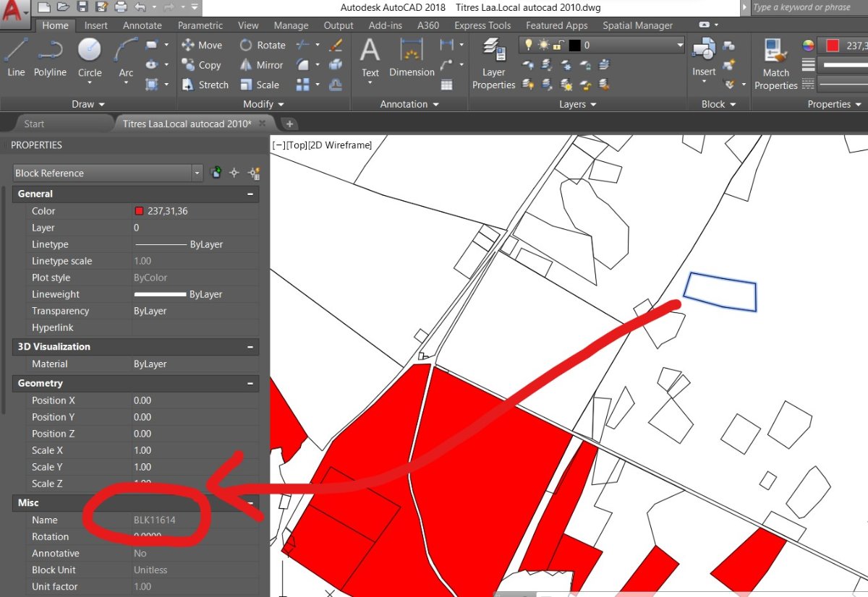The width and height of the screenshot is (868, 597).
Task: Expand the Draw panel flyout
Action: 88,104
